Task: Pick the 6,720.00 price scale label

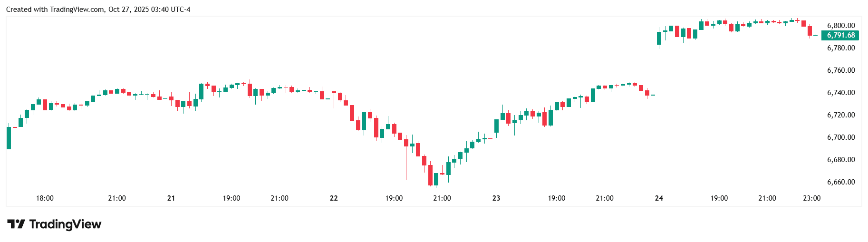Action: (841, 115)
